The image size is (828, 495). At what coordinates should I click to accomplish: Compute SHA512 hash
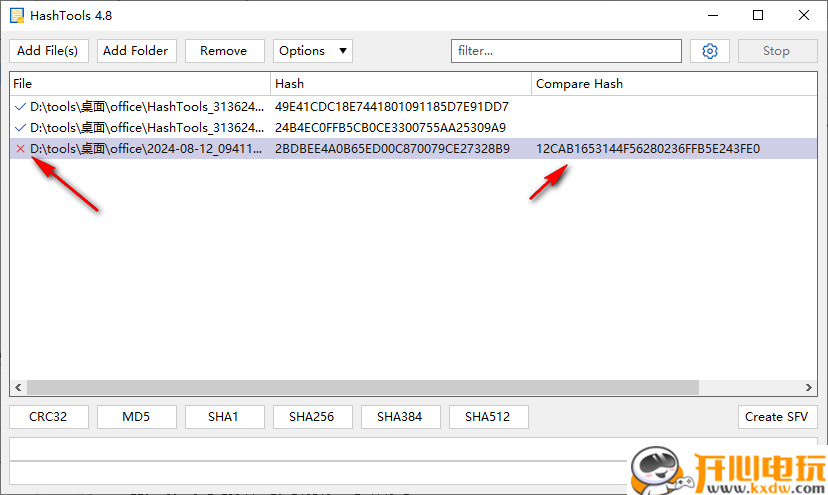pos(488,417)
